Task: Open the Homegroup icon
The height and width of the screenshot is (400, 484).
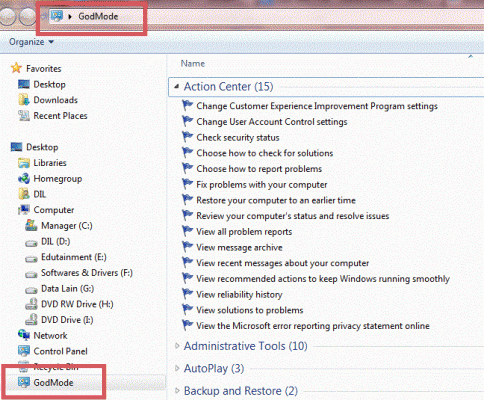Action: 24,178
